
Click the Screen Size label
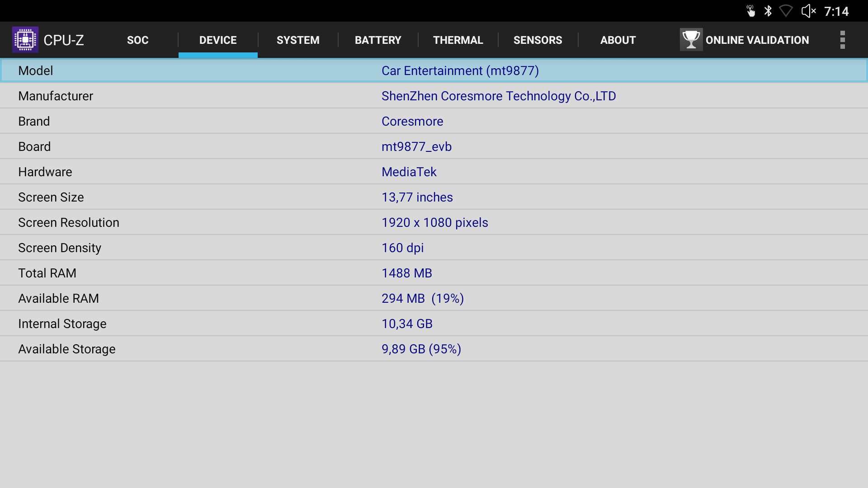(x=51, y=197)
